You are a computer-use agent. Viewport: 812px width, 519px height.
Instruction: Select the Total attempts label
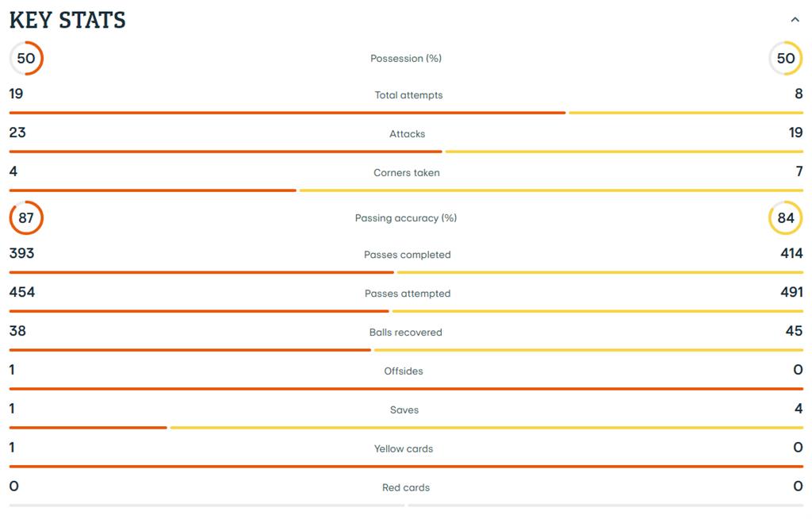408,95
